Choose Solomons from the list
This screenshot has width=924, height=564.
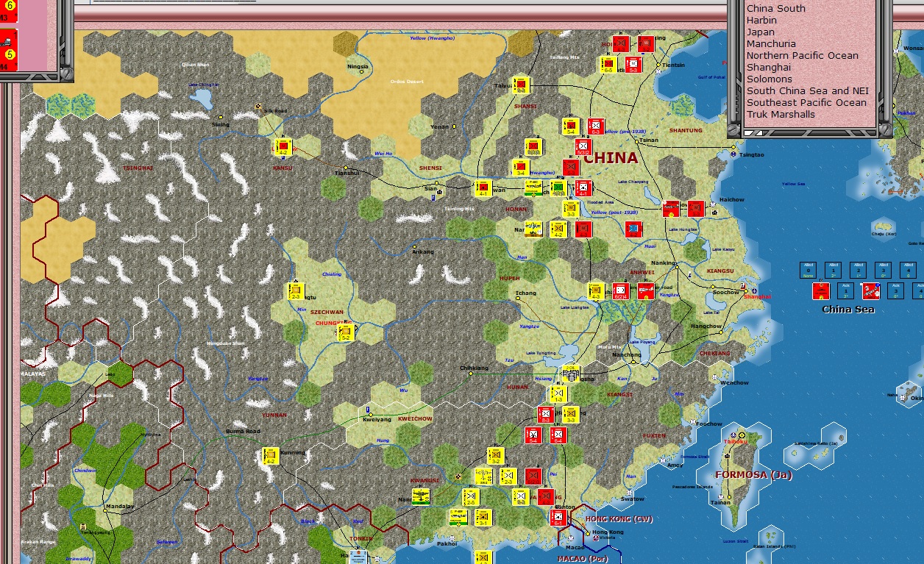[770, 79]
